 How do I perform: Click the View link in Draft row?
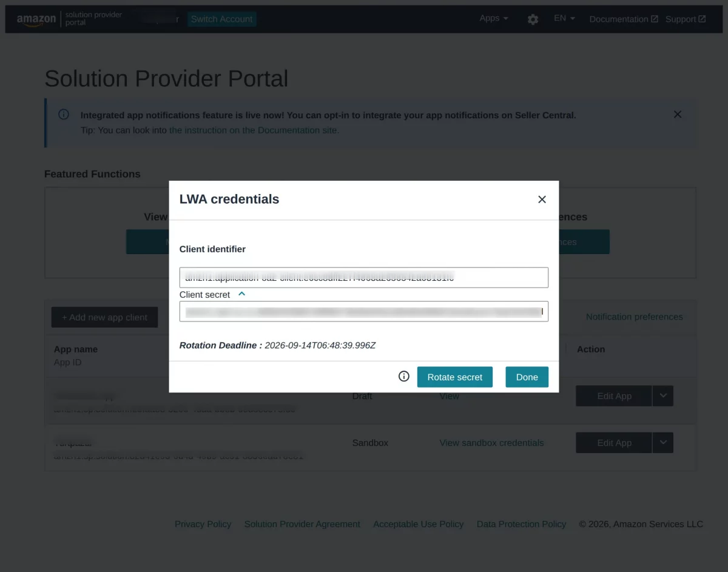click(x=449, y=396)
